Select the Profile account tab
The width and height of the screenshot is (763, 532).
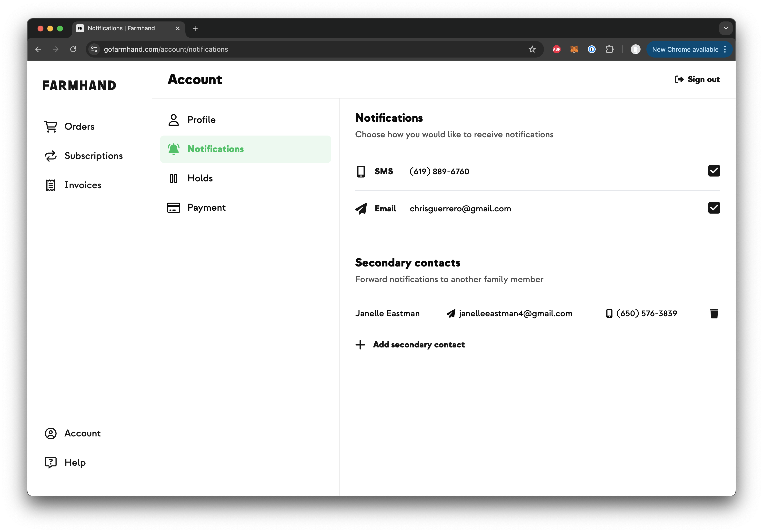pyautogui.click(x=246, y=120)
